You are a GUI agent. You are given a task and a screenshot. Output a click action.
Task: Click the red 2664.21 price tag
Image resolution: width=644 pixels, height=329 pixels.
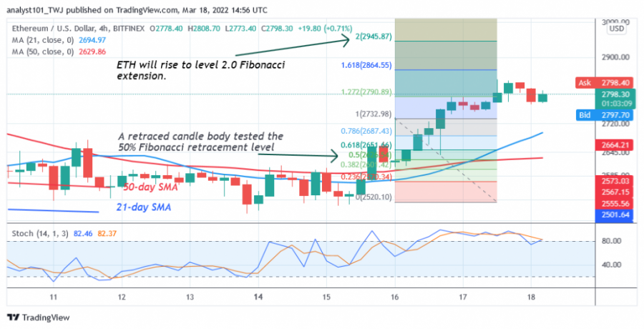[615, 145]
